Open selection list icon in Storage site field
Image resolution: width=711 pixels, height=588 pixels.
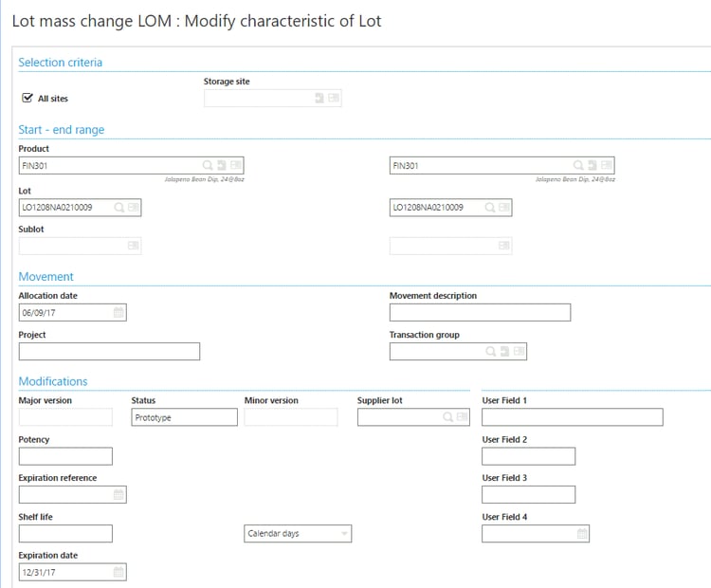coord(334,98)
